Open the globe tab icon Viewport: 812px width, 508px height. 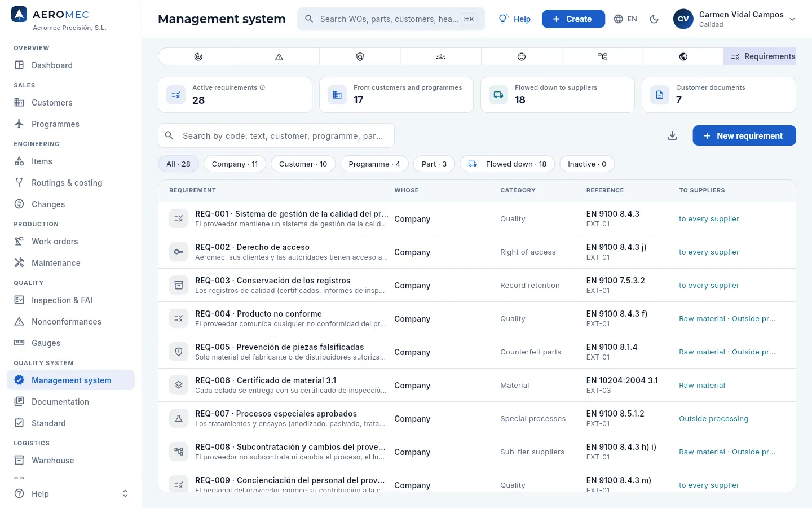[x=683, y=56]
